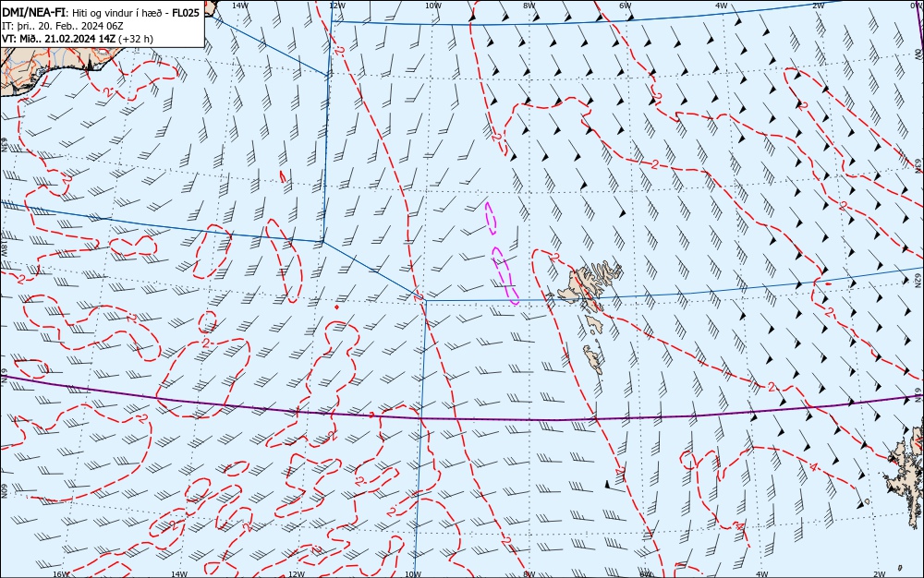924x578 pixels.
Task: Click the 10W longitude label along the top edge
Action: click(433, 6)
